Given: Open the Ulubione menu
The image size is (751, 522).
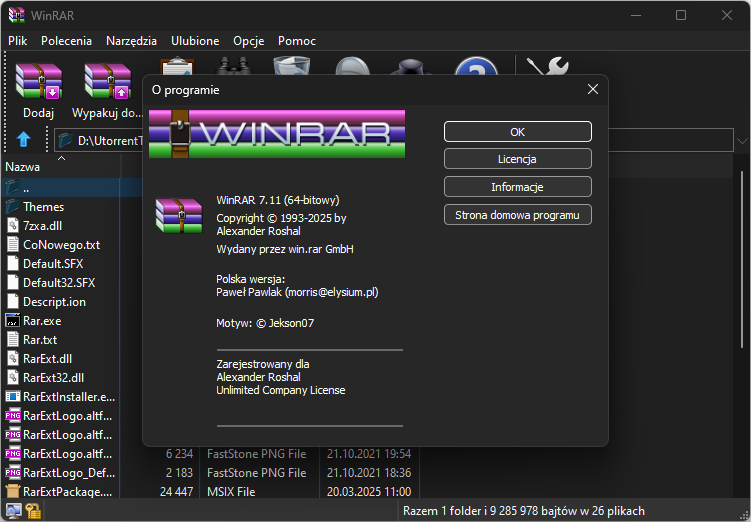Looking at the screenshot, I should pyautogui.click(x=195, y=41).
